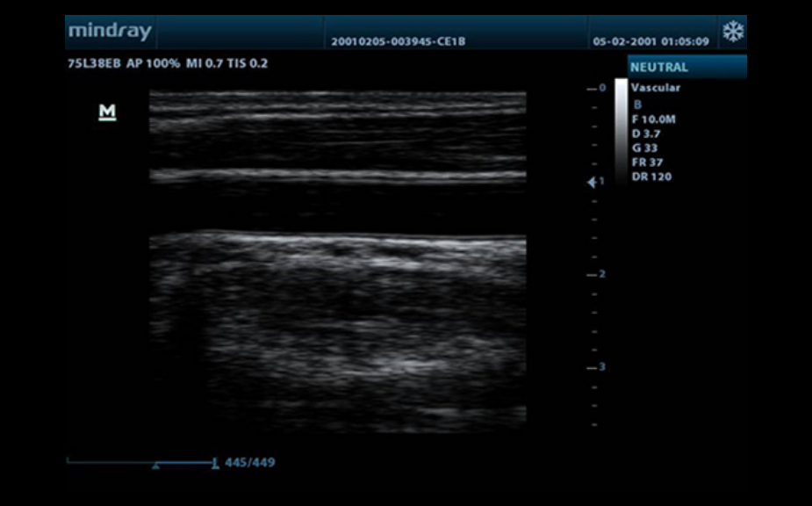This screenshot has width=812, height=506.
Task: Click the G 33 gain value
Action: point(644,148)
